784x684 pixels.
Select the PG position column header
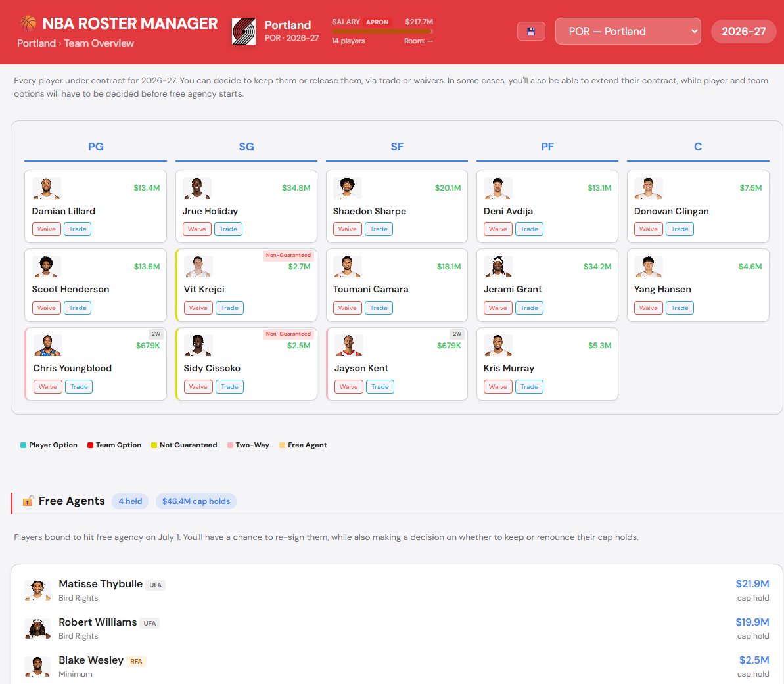95,147
